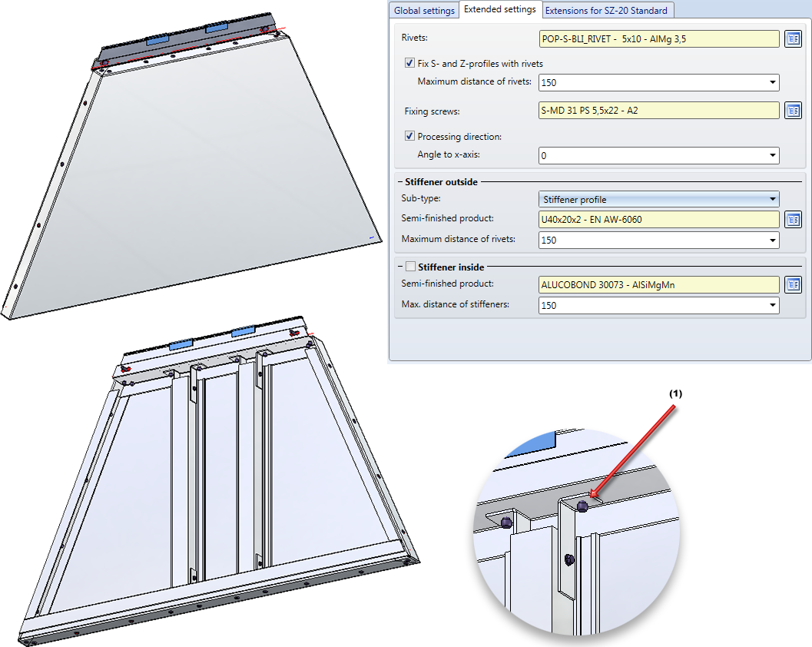Enable the Stiffener inside checkbox
The image size is (812, 647).
click(411, 267)
